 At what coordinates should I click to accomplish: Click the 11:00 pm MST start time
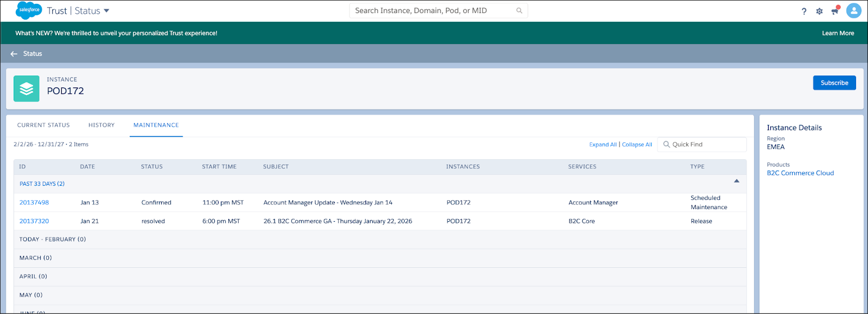click(223, 203)
